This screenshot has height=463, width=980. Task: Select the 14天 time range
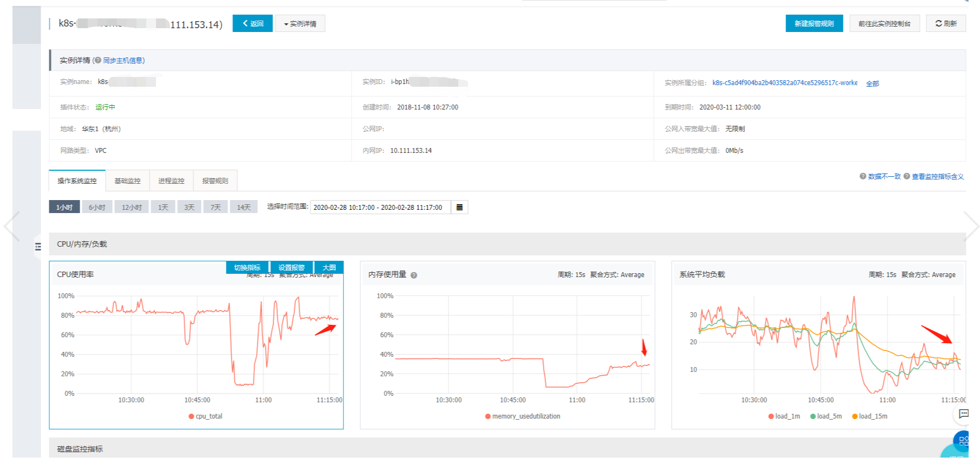pyautogui.click(x=244, y=207)
